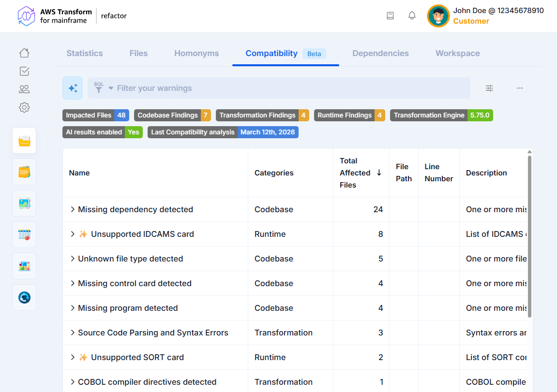Expand the Source Code Parsing and Syntax Errors row
Viewport: 557px width, 392px height.
(x=73, y=333)
